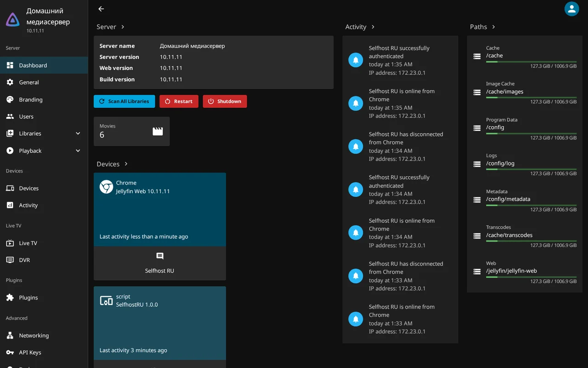Click the storage icon beside /config/metadata

click(x=477, y=200)
